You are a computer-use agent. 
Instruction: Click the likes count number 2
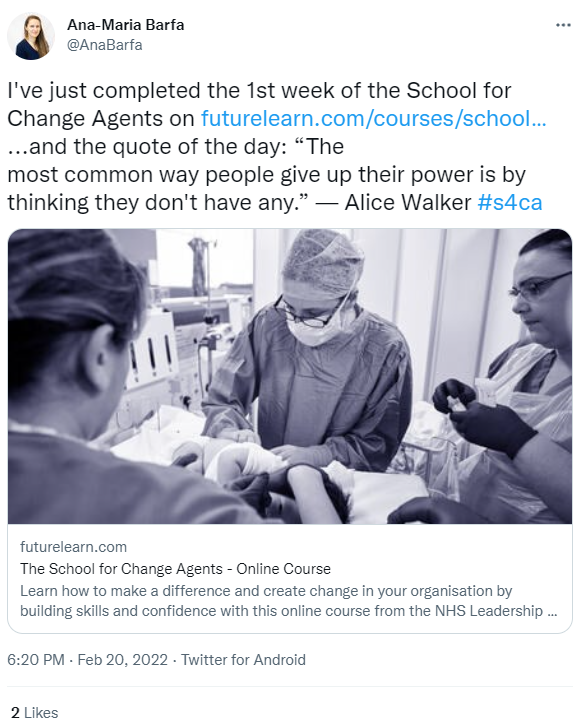click(15, 713)
